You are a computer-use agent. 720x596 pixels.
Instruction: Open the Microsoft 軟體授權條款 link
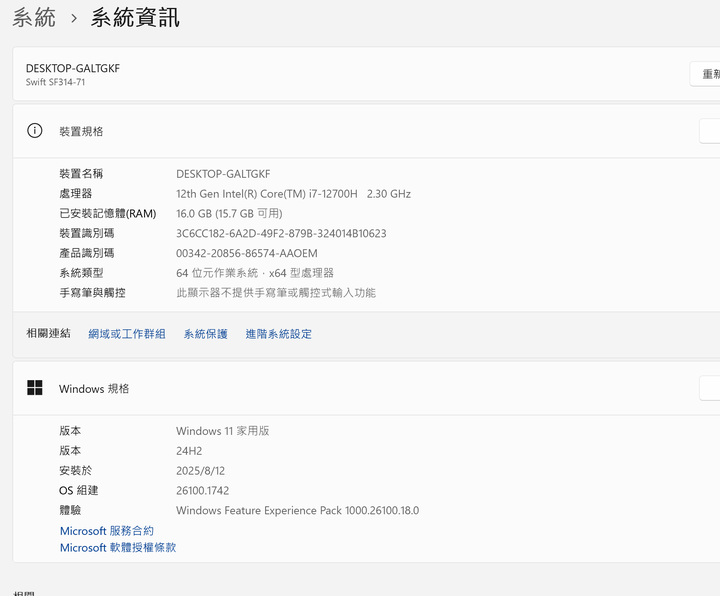(x=118, y=547)
